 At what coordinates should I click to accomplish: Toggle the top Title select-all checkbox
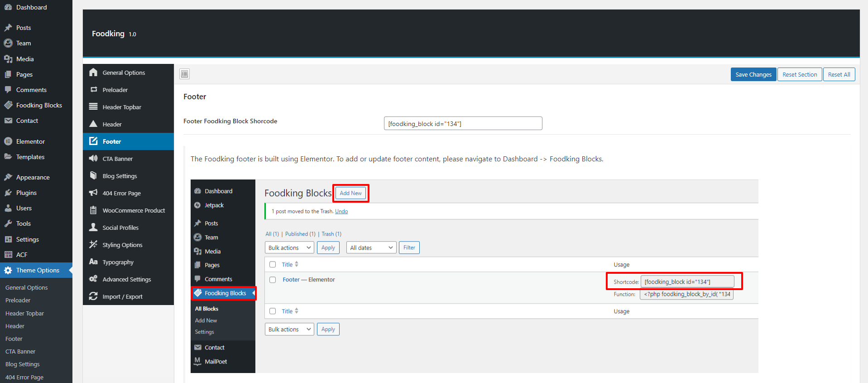[x=273, y=265]
